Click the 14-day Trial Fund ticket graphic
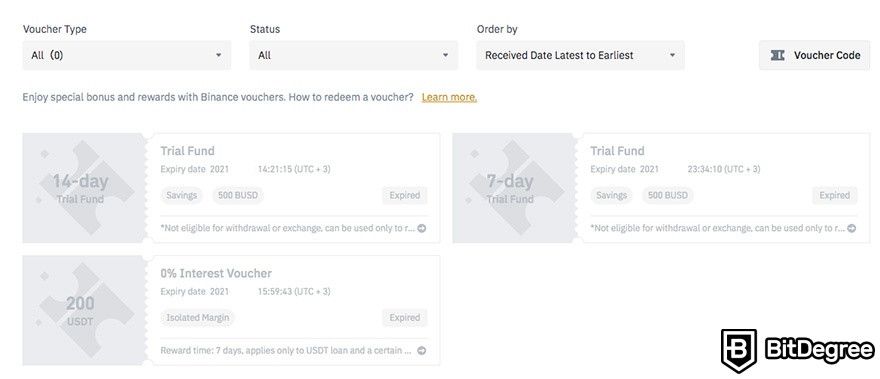The image size is (880, 379). 83,188
